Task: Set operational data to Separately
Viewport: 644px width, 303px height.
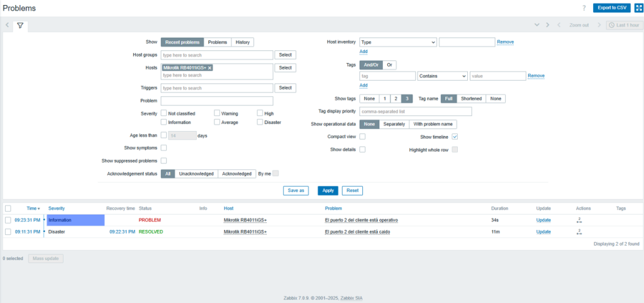Action: [x=394, y=124]
